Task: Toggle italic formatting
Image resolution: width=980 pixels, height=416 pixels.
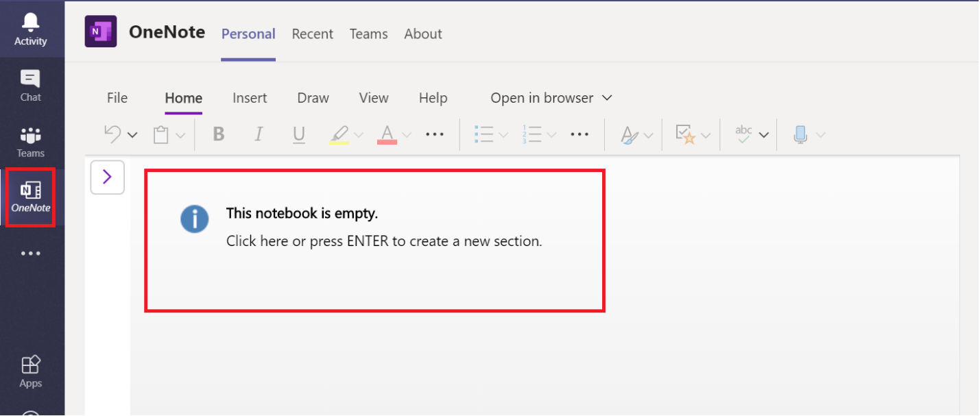Action: (x=259, y=134)
